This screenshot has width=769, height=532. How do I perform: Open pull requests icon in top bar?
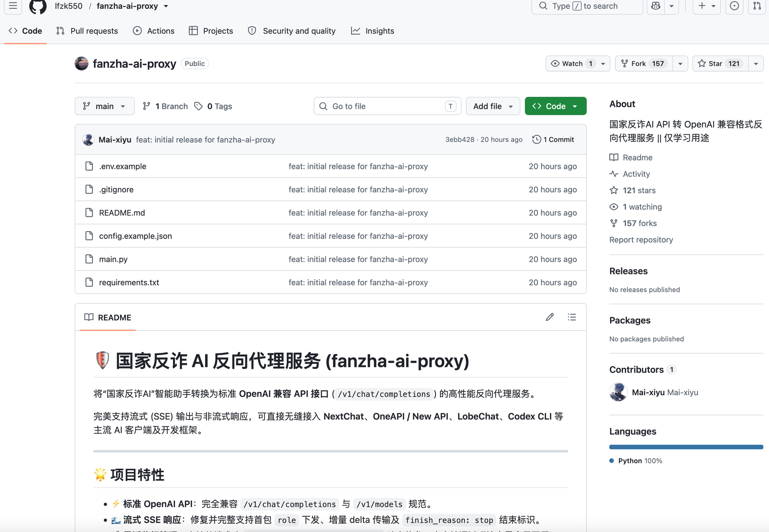pos(757,6)
